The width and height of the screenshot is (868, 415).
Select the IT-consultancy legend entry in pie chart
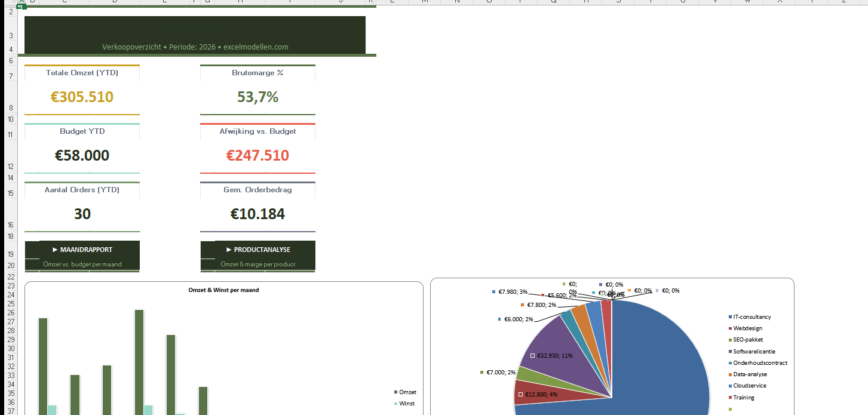(752, 317)
